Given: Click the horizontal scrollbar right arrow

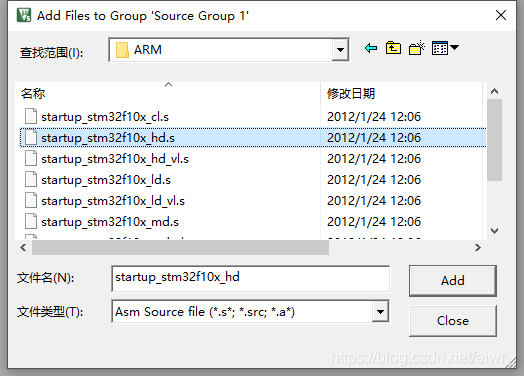Looking at the screenshot, I should click(478, 248).
